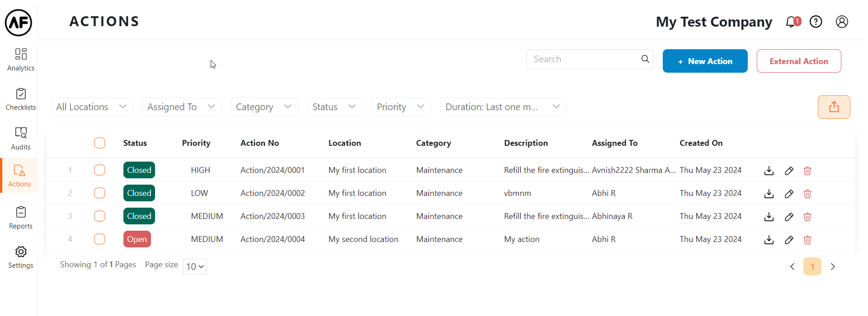868x316 pixels.
Task: Go to next page arrow
Action: [x=832, y=267]
